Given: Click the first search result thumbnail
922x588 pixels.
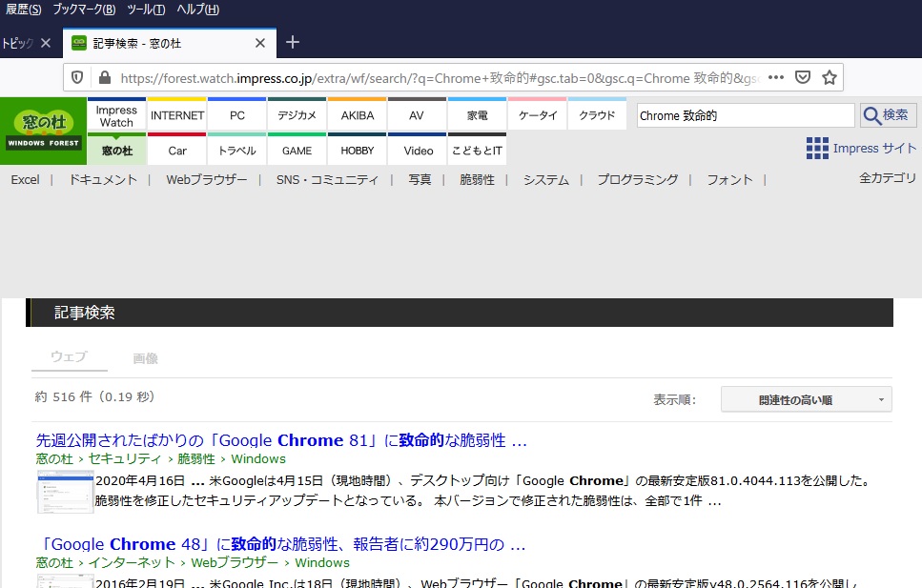Looking at the screenshot, I should [x=65, y=492].
